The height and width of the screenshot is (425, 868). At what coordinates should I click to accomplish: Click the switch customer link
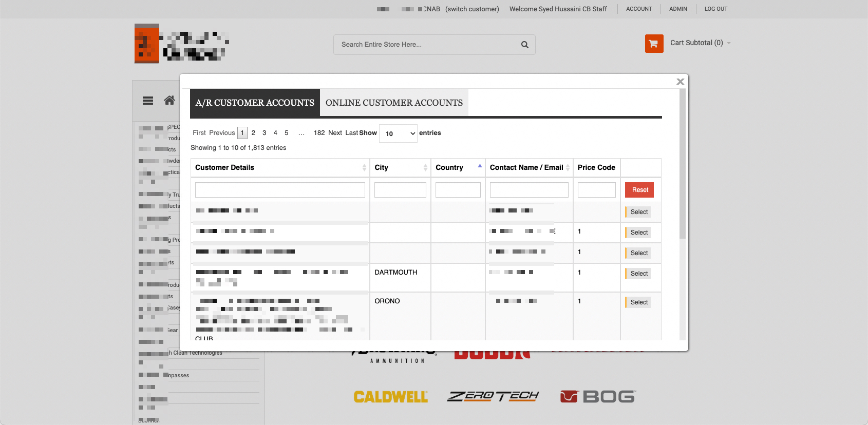tap(472, 9)
